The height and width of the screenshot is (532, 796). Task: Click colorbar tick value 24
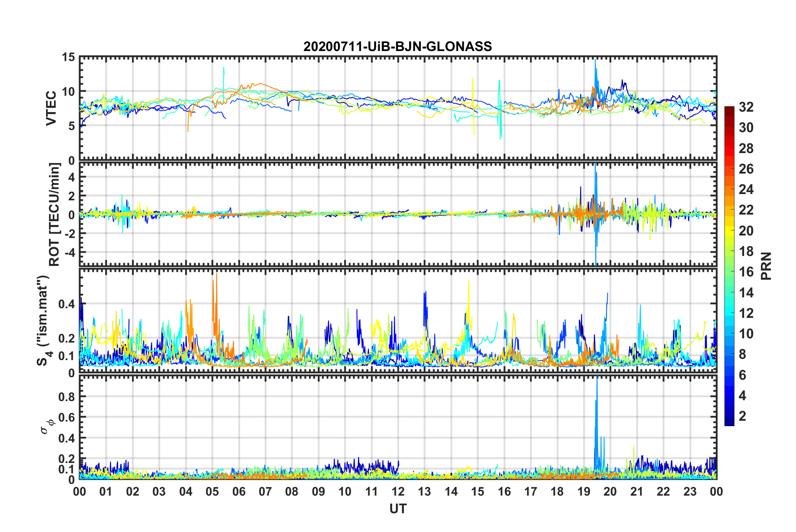point(746,189)
